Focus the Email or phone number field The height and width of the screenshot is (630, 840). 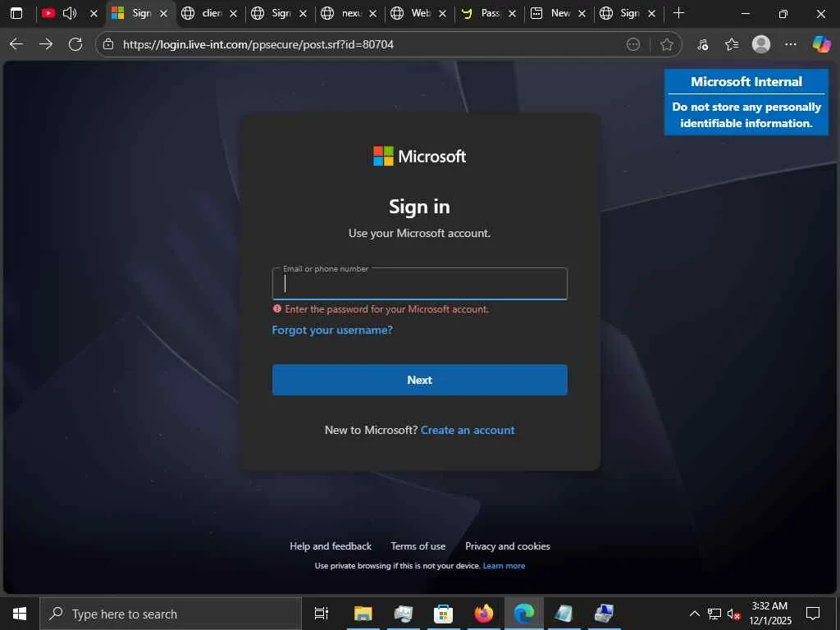[419, 284]
